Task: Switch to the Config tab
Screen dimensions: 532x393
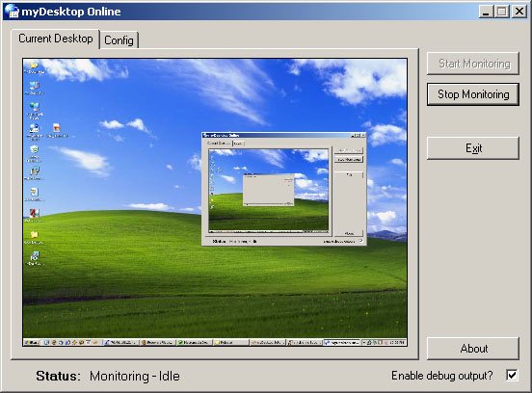Action: point(119,40)
